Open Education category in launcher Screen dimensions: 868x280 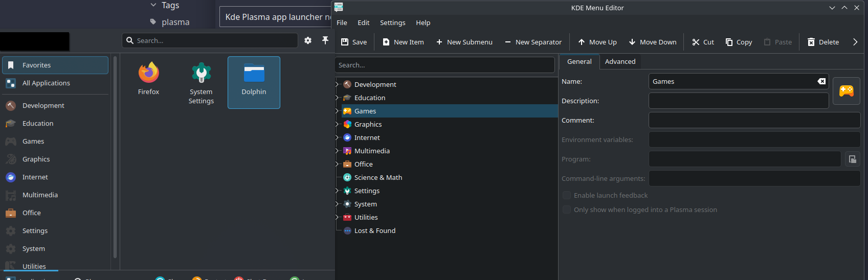[x=55, y=123]
